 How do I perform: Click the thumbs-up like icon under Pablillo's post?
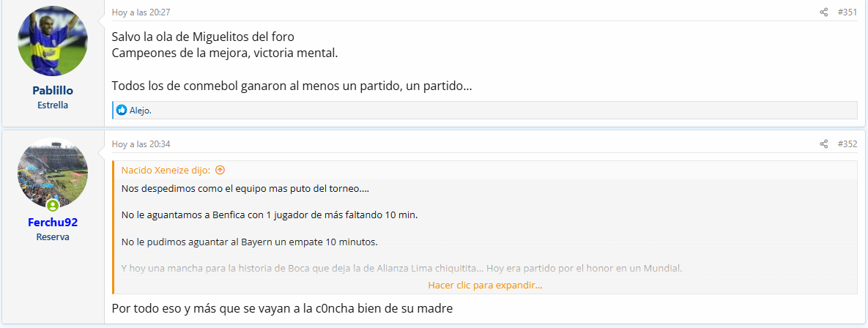point(122,110)
